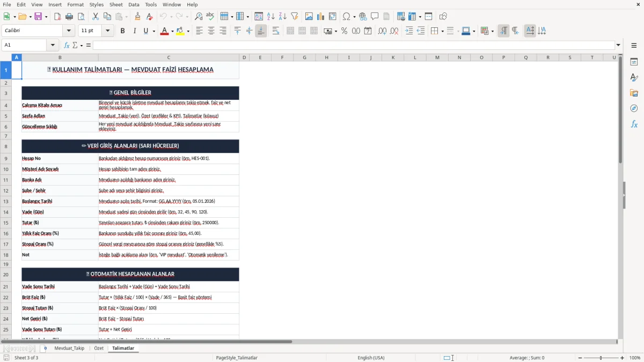Image resolution: width=644 pixels, height=362 pixels.
Task: Align cell content left
Action: pos(200,31)
